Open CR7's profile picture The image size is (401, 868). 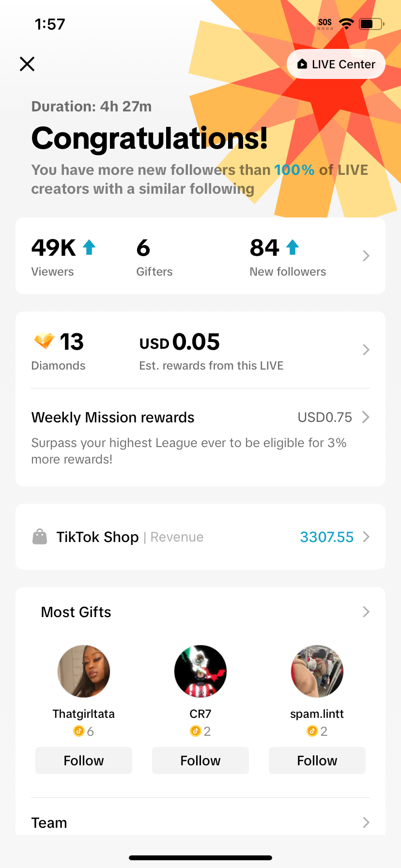[x=200, y=671]
